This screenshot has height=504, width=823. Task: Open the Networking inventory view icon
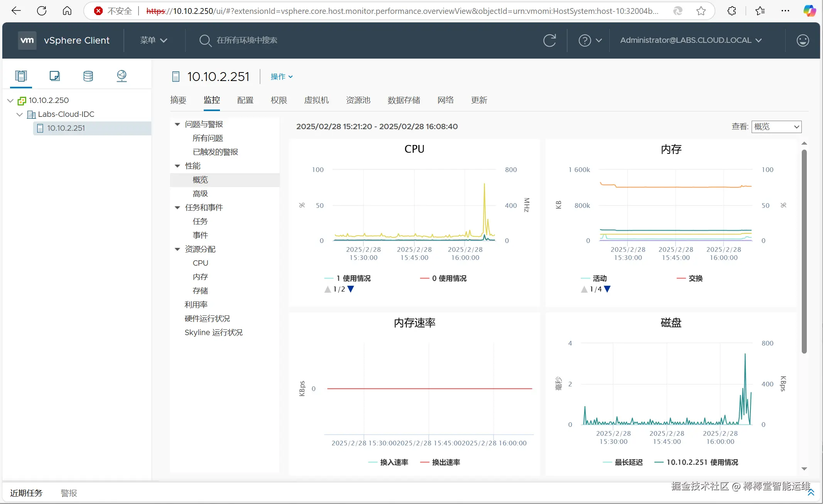[x=122, y=76]
